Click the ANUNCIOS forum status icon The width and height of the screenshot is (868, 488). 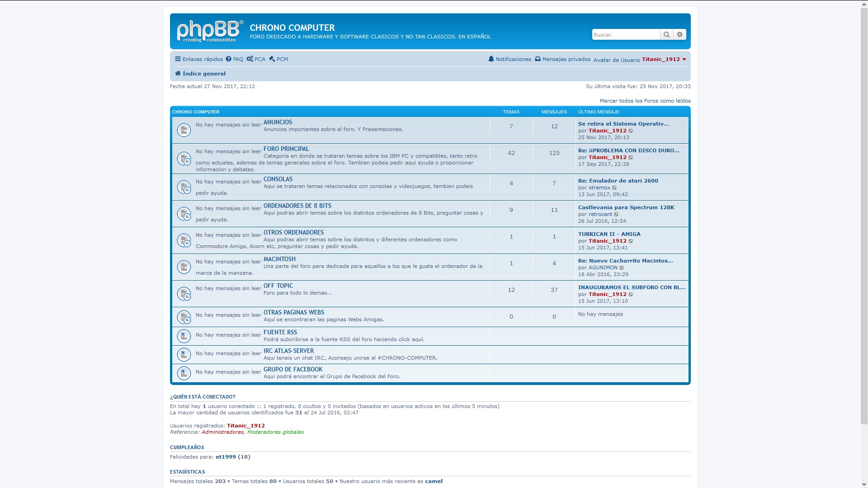[184, 130]
